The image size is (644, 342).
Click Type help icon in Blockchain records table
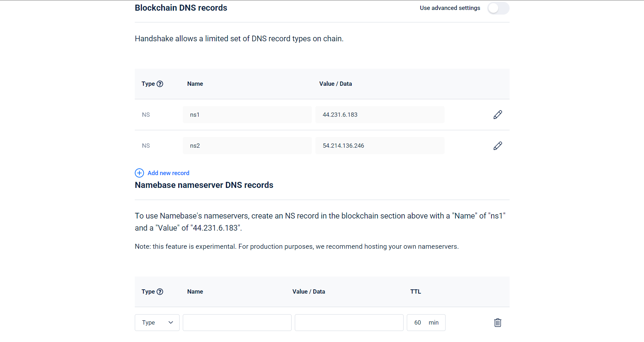point(160,84)
